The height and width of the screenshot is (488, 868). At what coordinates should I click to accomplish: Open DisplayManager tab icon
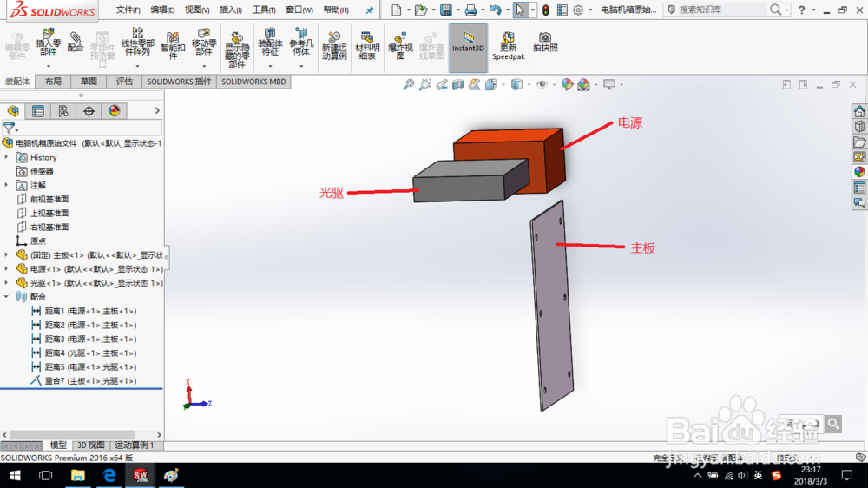(114, 111)
